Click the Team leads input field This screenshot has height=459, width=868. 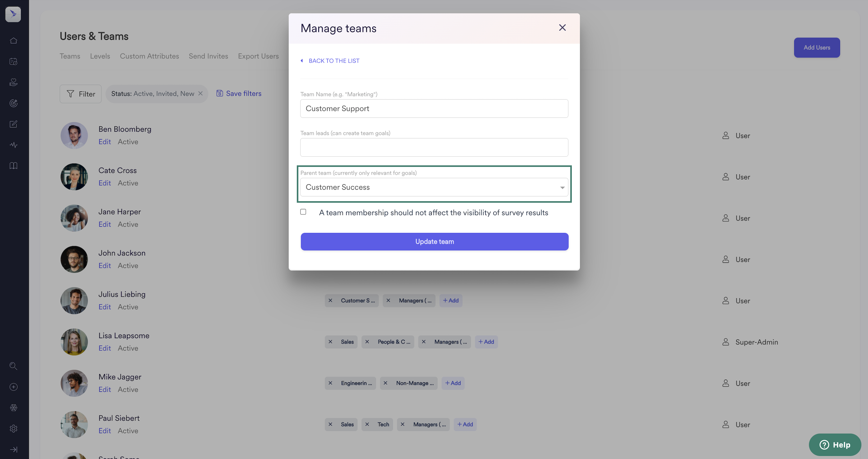pos(434,147)
